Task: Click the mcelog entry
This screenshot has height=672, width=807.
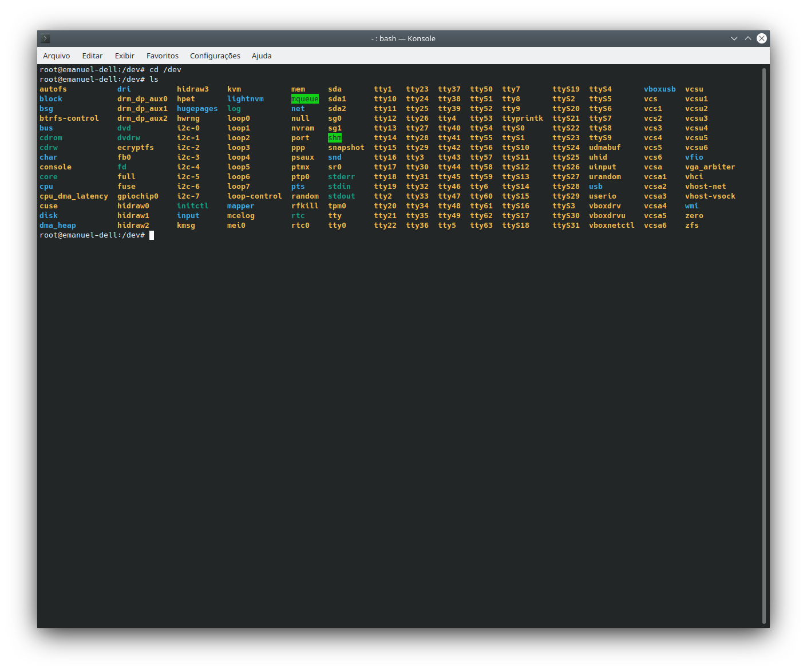Action: (241, 216)
